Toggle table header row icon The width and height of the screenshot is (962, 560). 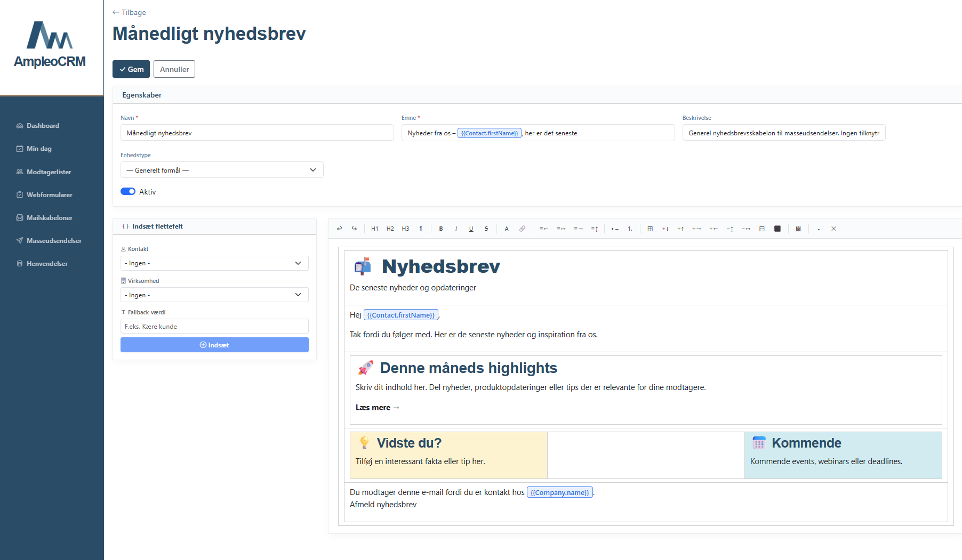click(x=762, y=229)
